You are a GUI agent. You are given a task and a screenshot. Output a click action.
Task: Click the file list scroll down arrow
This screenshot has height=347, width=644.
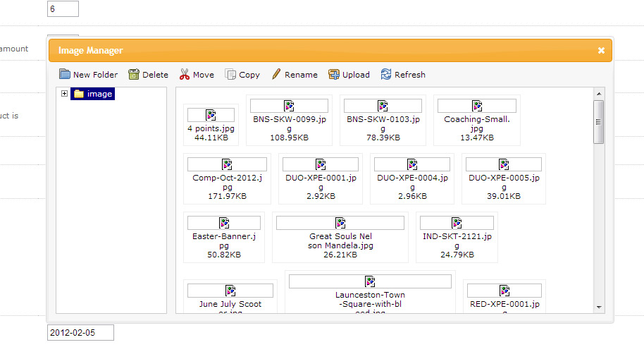tap(599, 307)
